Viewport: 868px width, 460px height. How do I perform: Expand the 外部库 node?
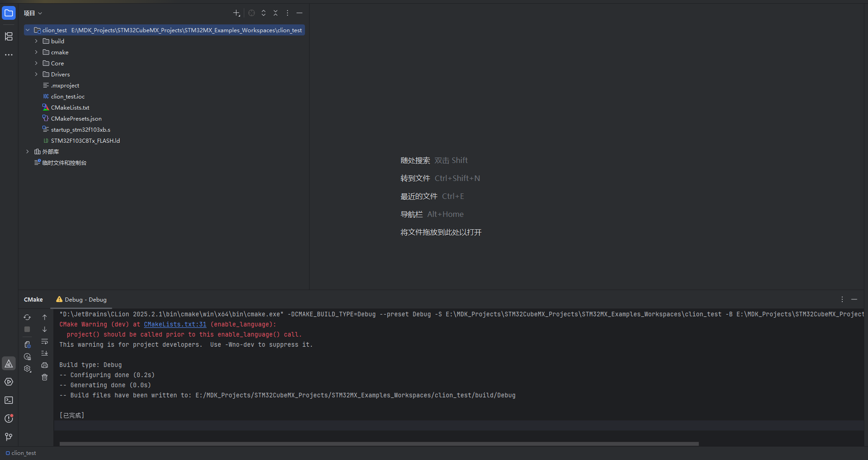click(28, 152)
